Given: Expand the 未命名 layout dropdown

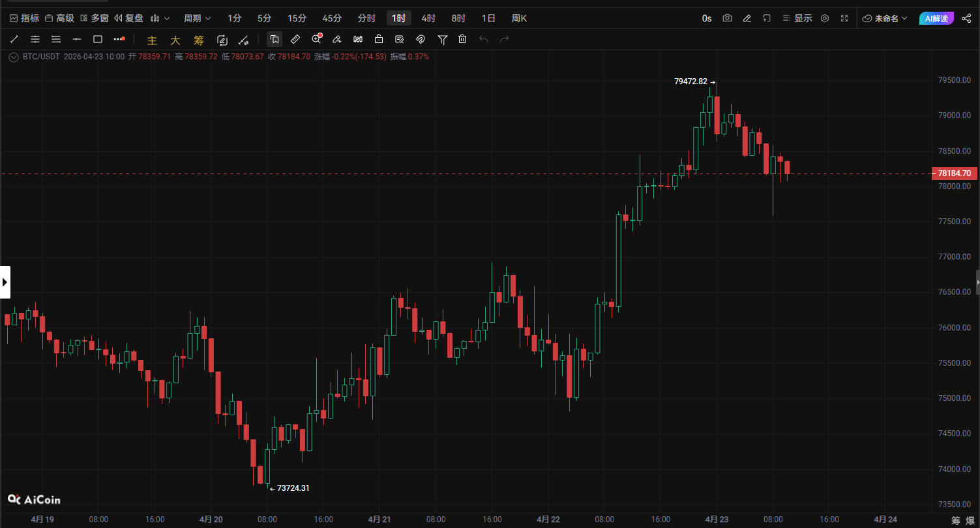Looking at the screenshot, I should pos(885,18).
